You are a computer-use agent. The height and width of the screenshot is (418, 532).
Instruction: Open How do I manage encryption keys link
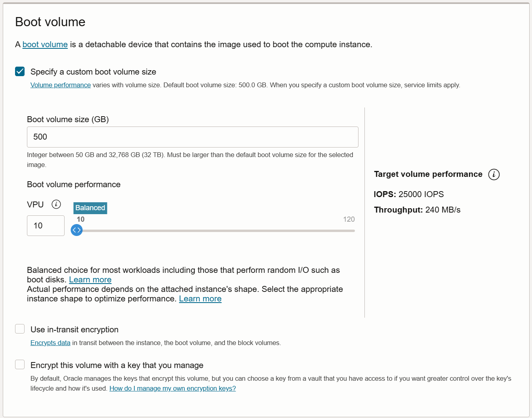tap(172, 388)
